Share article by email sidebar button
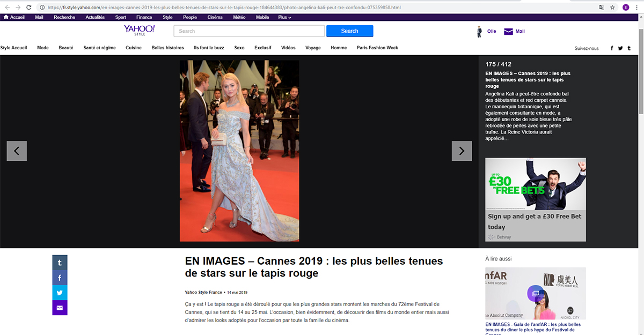The height and width of the screenshot is (335, 644). tap(60, 308)
